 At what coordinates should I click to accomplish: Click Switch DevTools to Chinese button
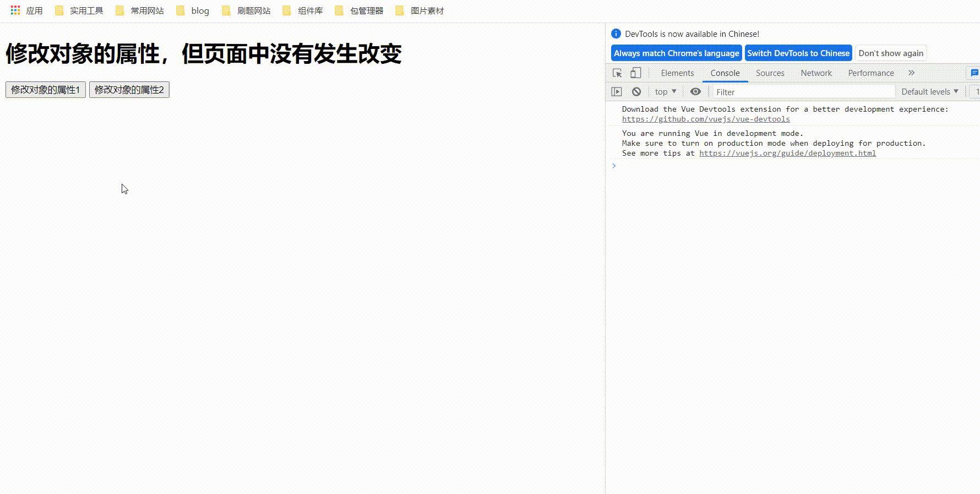point(798,53)
